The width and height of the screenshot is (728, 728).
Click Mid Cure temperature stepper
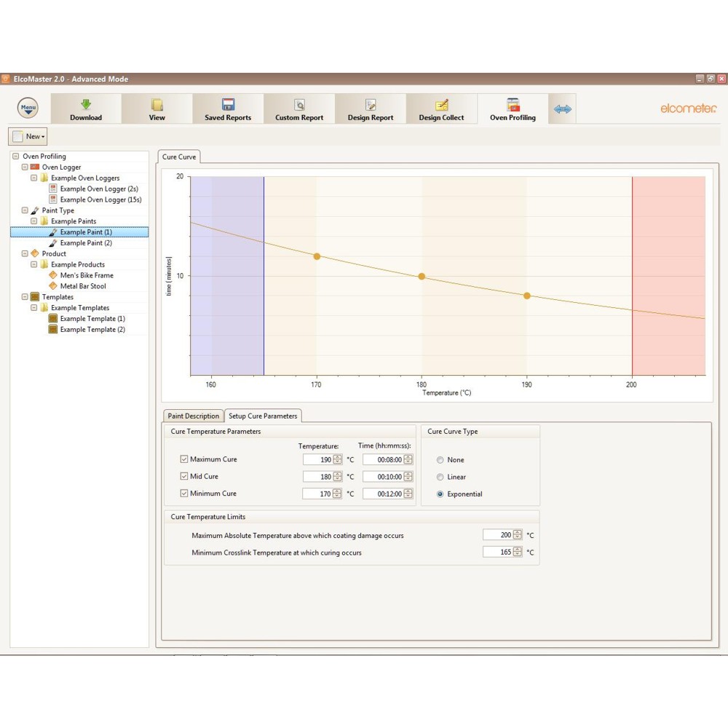[338, 476]
